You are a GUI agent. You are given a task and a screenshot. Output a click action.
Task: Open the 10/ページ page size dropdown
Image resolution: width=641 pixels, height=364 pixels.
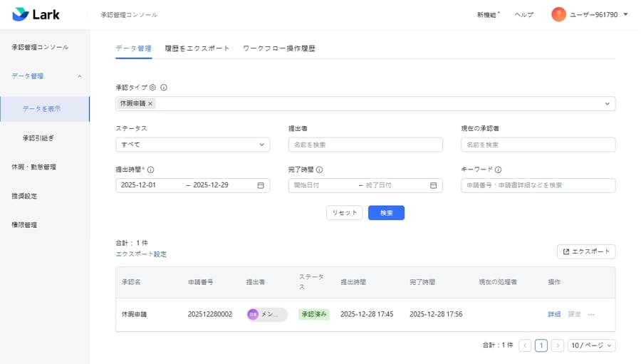[592, 345]
